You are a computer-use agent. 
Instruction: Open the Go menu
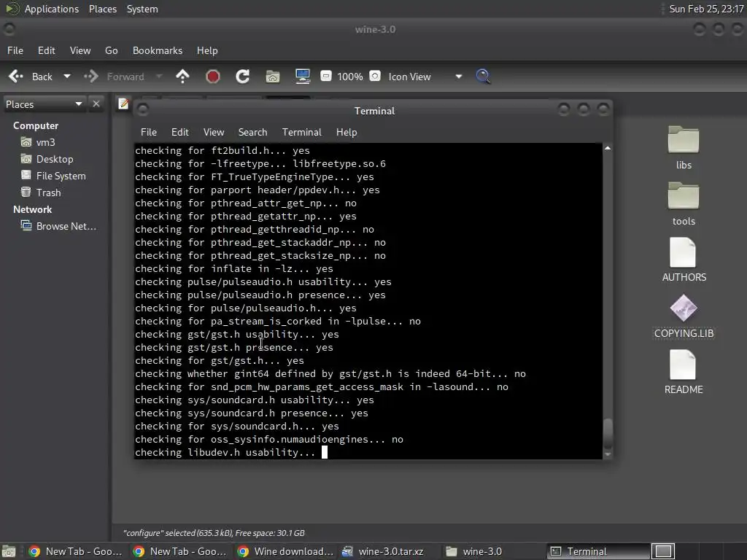tap(112, 50)
